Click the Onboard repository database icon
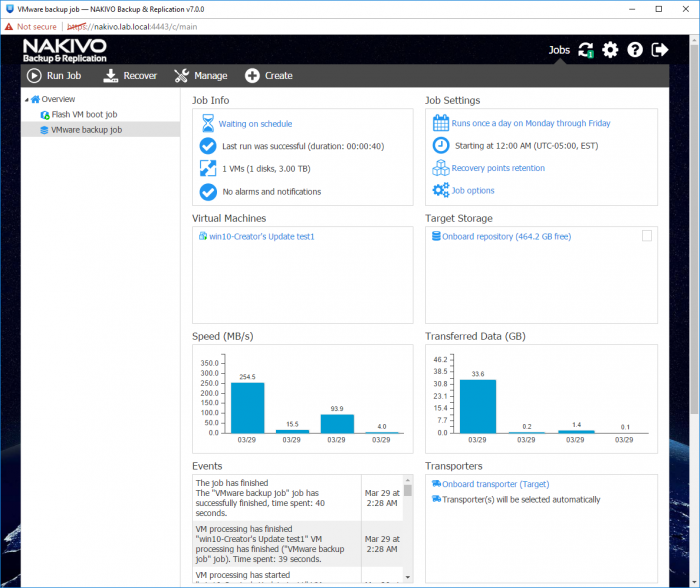700x588 pixels. 436,236
